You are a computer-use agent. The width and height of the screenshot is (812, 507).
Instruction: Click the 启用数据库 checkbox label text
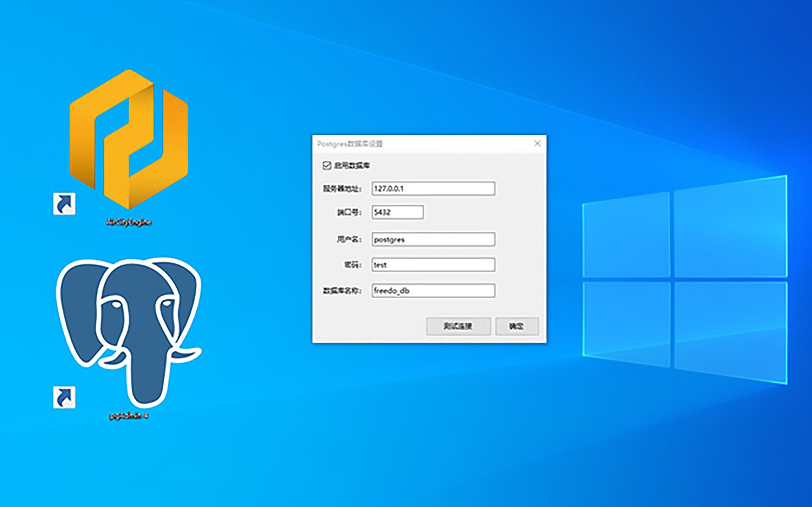[352, 165]
